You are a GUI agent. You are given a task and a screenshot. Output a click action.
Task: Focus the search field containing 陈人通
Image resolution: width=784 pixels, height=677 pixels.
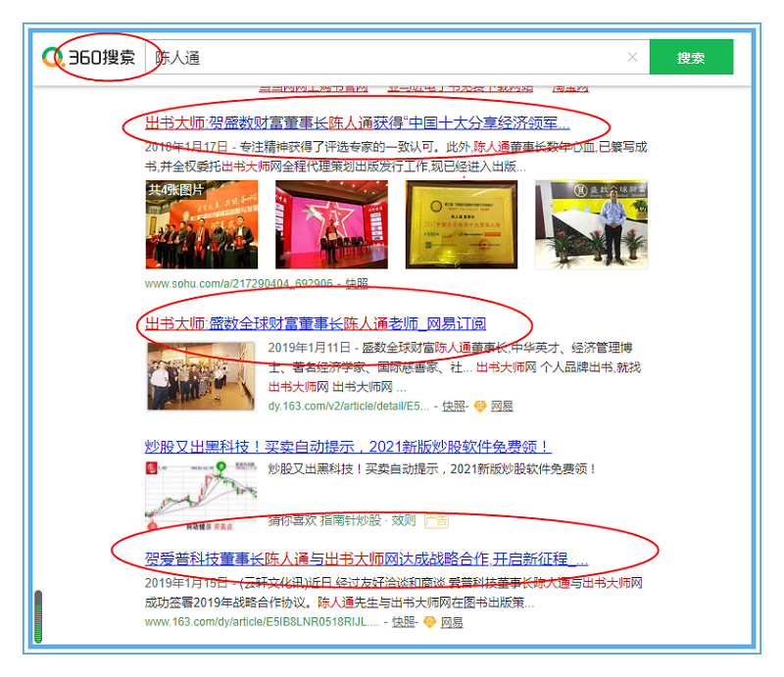392,58
